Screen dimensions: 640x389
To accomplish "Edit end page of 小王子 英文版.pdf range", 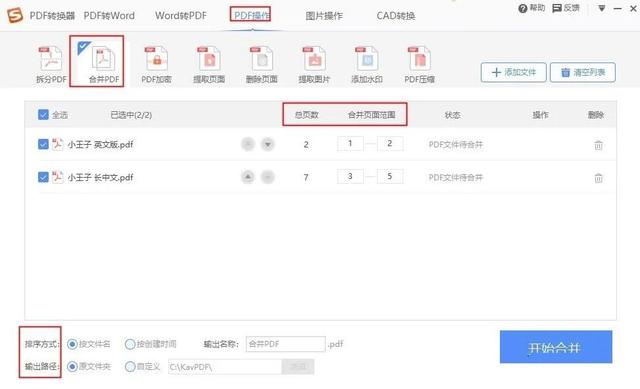I will [x=390, y=144].
